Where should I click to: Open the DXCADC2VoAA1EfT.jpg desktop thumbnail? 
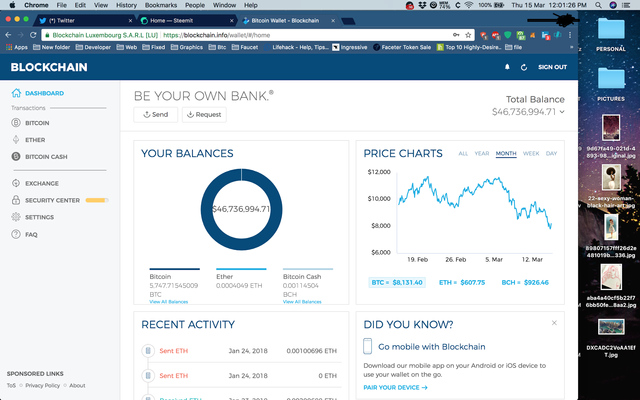click(x=611, y=327)
